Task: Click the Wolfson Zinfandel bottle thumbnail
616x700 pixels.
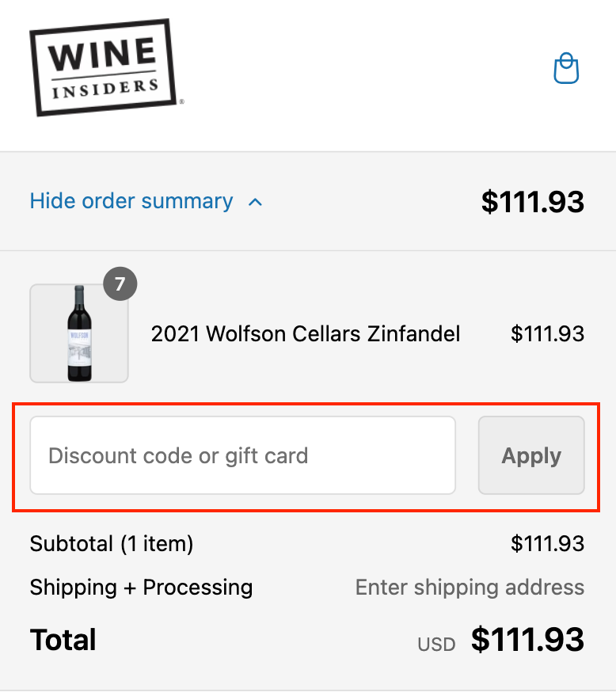Action: point(79,333)
